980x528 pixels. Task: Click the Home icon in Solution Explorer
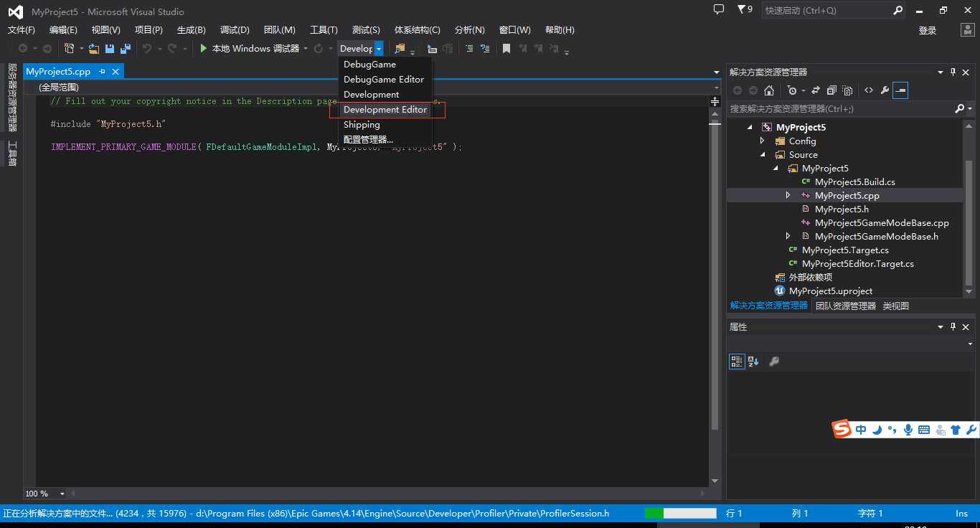coord(769,90)
